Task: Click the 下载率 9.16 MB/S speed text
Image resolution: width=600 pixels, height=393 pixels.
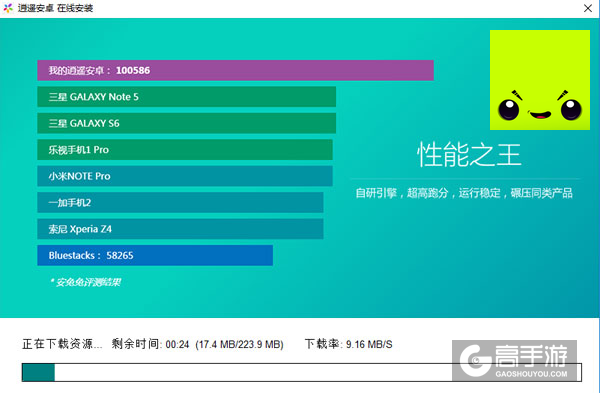Action: [x=349, y=344]
